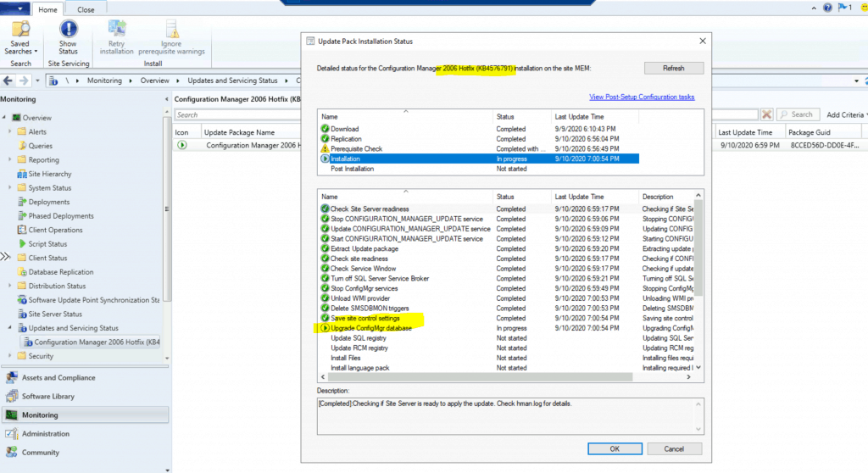
Task: Select Client Operations node
Action: click(x=55, y=230)
